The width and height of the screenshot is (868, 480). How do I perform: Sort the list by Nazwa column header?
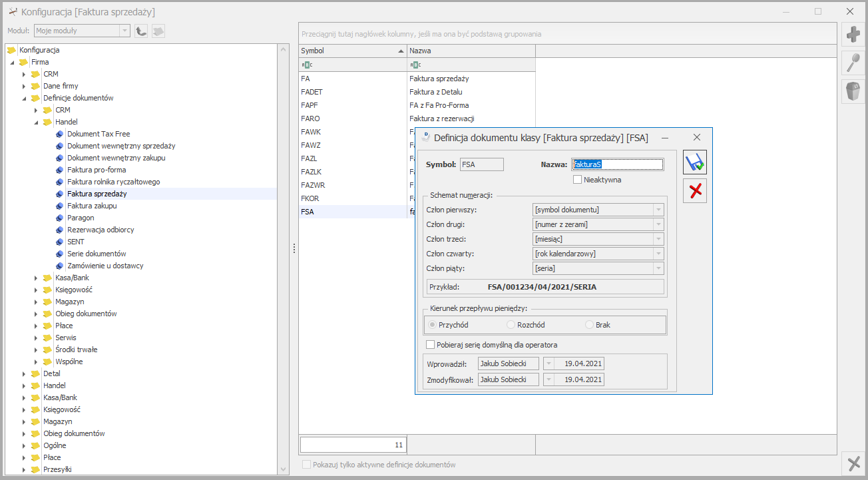pos(471,51)
